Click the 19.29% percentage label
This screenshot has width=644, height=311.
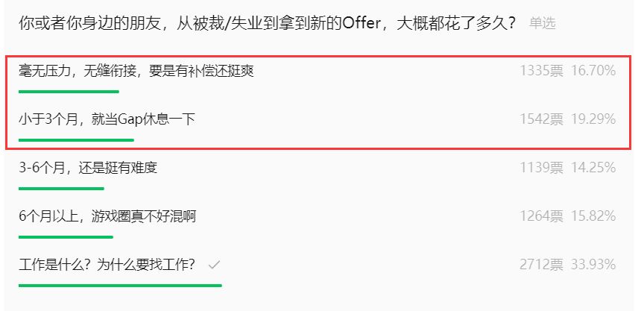click(593, 119)
